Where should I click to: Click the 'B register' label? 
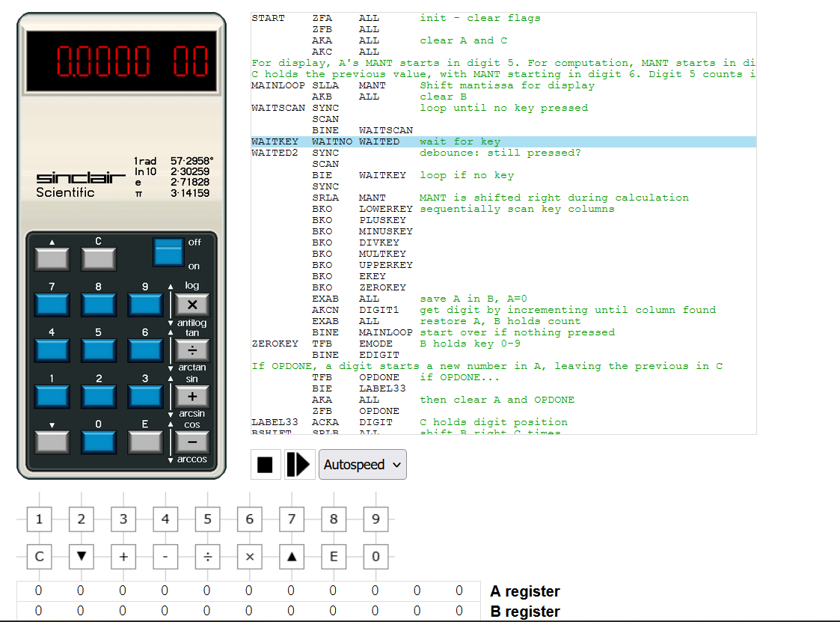pyautogui.click(x=524, y=612)
